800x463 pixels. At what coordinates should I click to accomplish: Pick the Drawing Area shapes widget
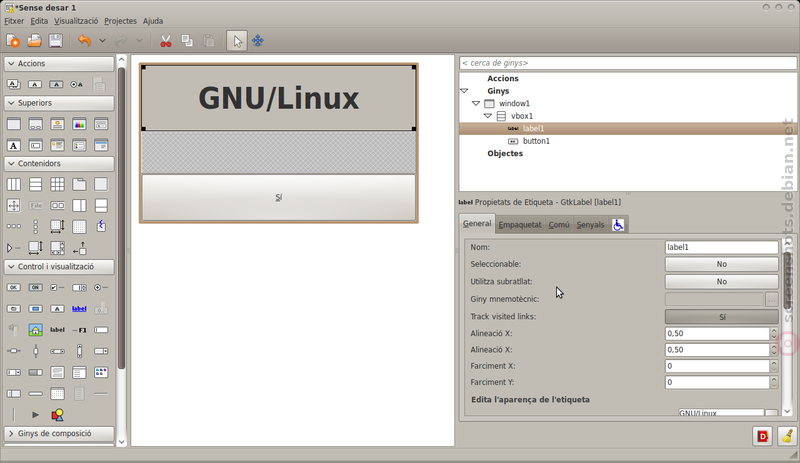58,415
